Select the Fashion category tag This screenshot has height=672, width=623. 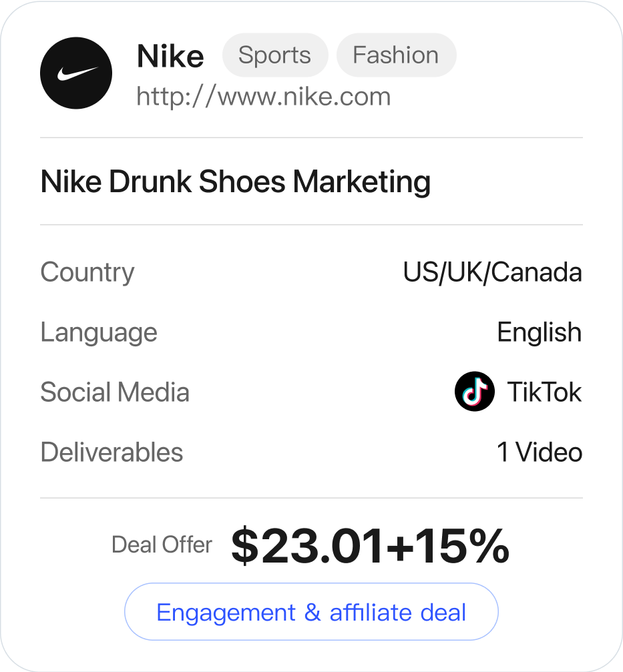pos(396,55)
